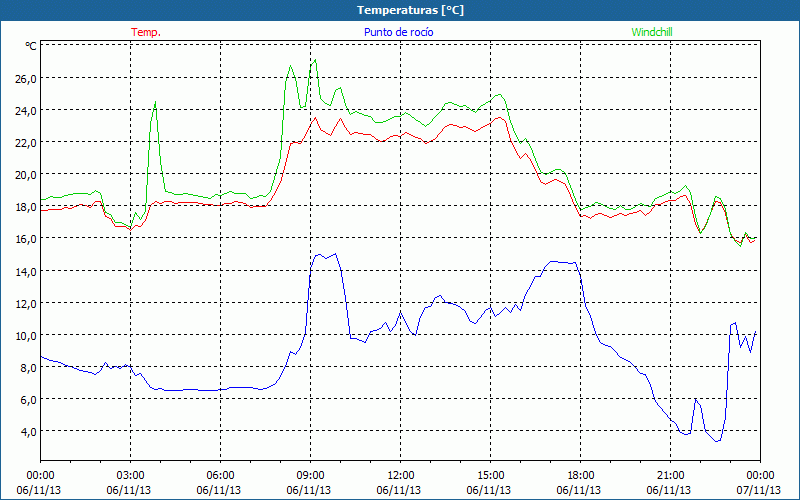This screenshot has height=500, width=800.
Task: Click the 'Temperaturas [°C]' chart title
Action: (410, 10)
